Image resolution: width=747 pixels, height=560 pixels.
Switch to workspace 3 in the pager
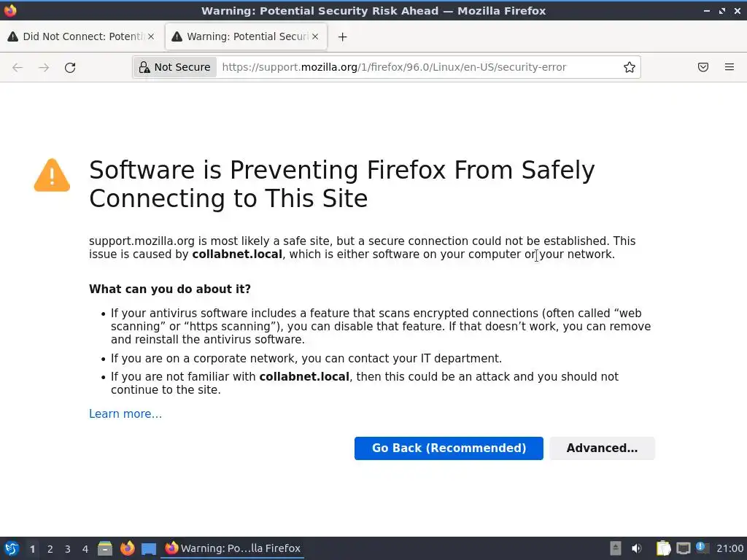tap(68, 549)
